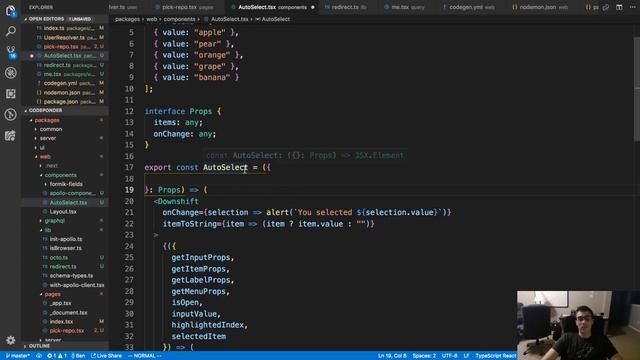Click the LF end-of-line indicator

[466, 356]
